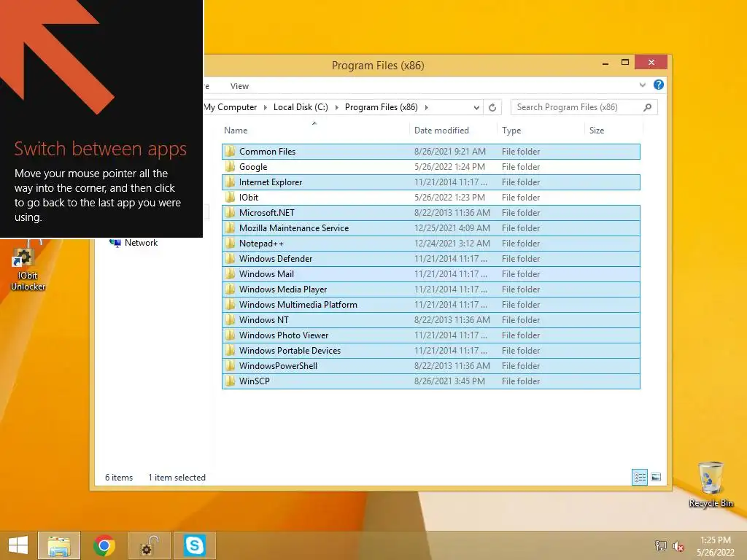Expand the Local Disk (C:) breadcrumb arrow
747x560 pixels.
click(336, 108)
